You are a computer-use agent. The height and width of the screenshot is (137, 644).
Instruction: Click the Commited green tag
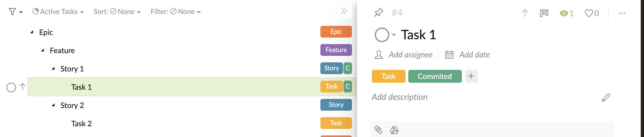(435, 76)
